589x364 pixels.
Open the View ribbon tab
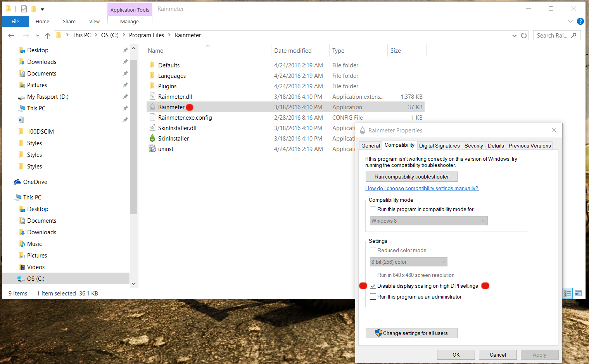click(94, 21)
